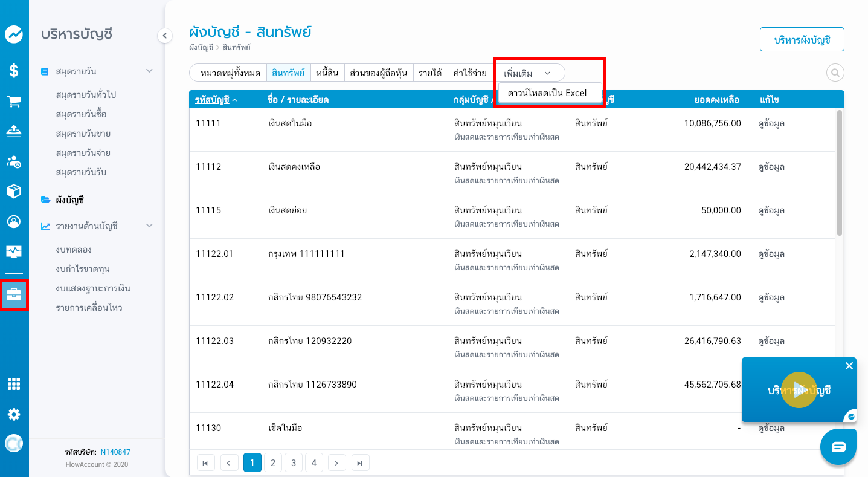Screen dimensions: 868x477
Task: Open the expenses upload tray icon
Action: click(14, 131)
